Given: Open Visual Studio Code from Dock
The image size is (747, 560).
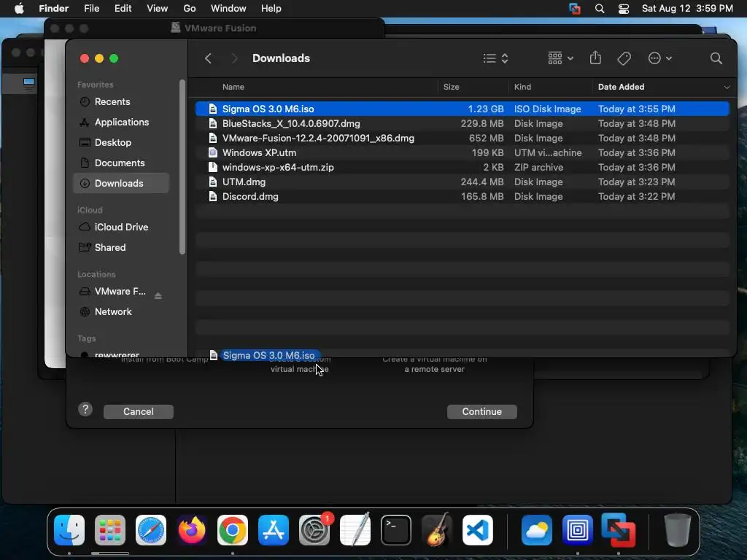Looking at the screenshot, I should pyautogui.click(x=478, y=530).
